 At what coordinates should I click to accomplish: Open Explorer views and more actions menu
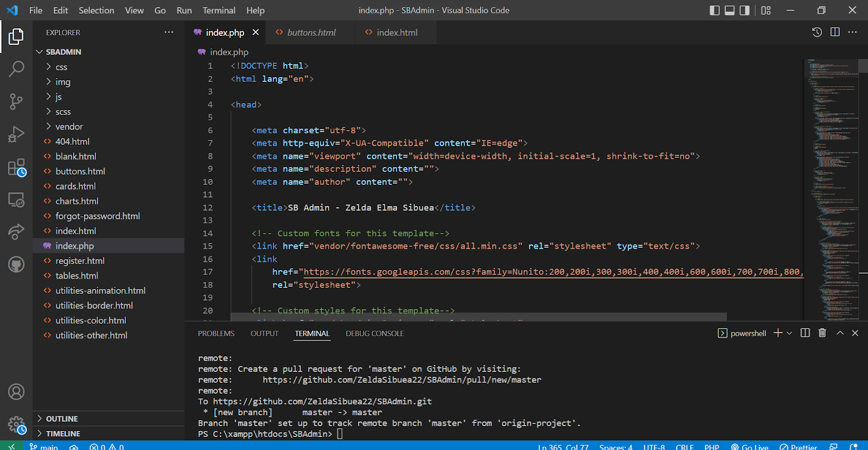point(169,33)
